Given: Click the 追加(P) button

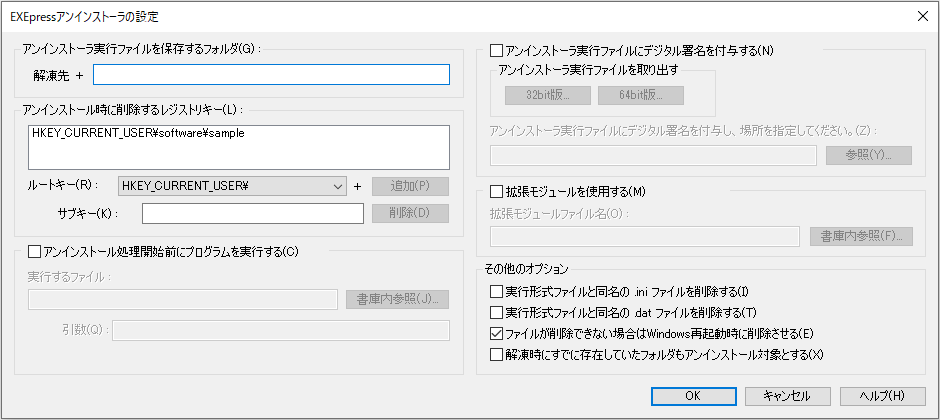Looking at the screenshot, I should click(410, 186).
